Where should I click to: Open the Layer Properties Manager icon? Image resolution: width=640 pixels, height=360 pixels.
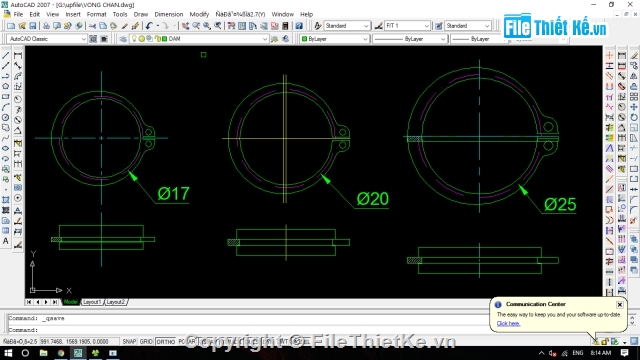coord(123,39)
